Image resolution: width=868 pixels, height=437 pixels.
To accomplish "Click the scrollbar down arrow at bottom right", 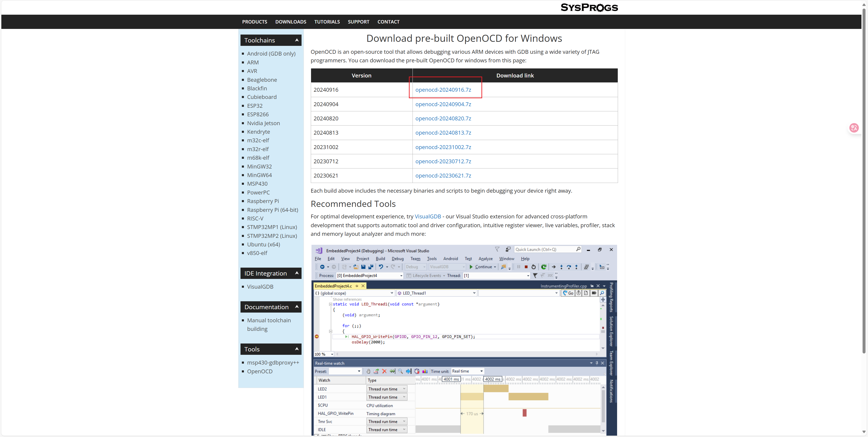I will click(x=864, y=432).
